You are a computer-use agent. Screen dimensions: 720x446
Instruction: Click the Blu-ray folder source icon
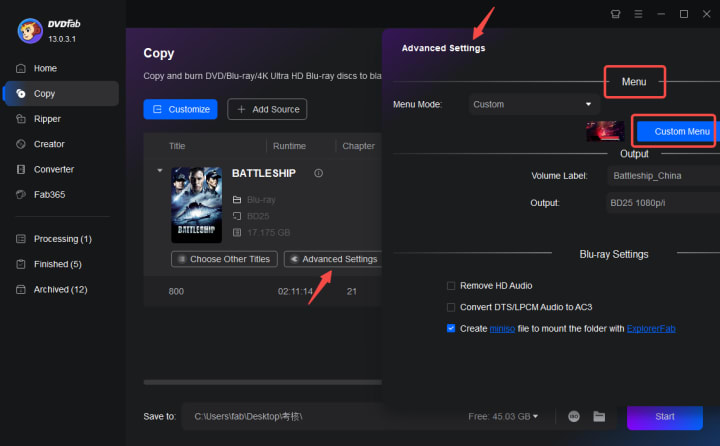(x=237, y=200)
